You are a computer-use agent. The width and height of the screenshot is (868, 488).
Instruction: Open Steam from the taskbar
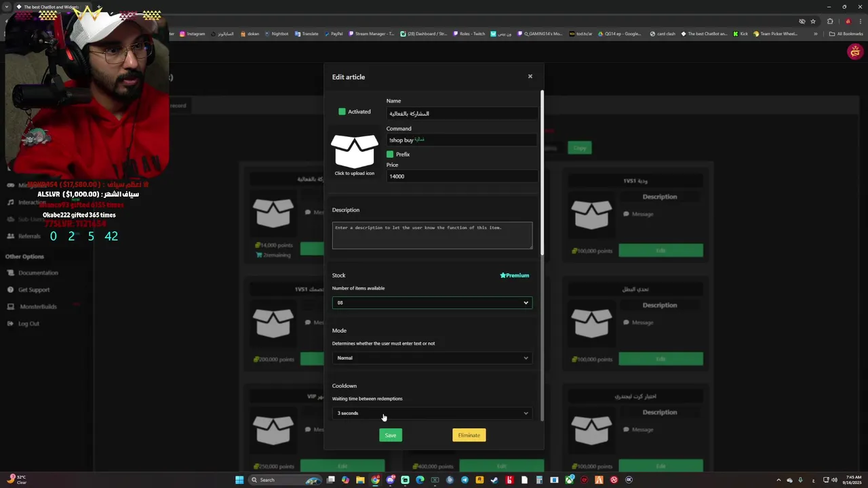pyautogui.click(x=494, y=480)
